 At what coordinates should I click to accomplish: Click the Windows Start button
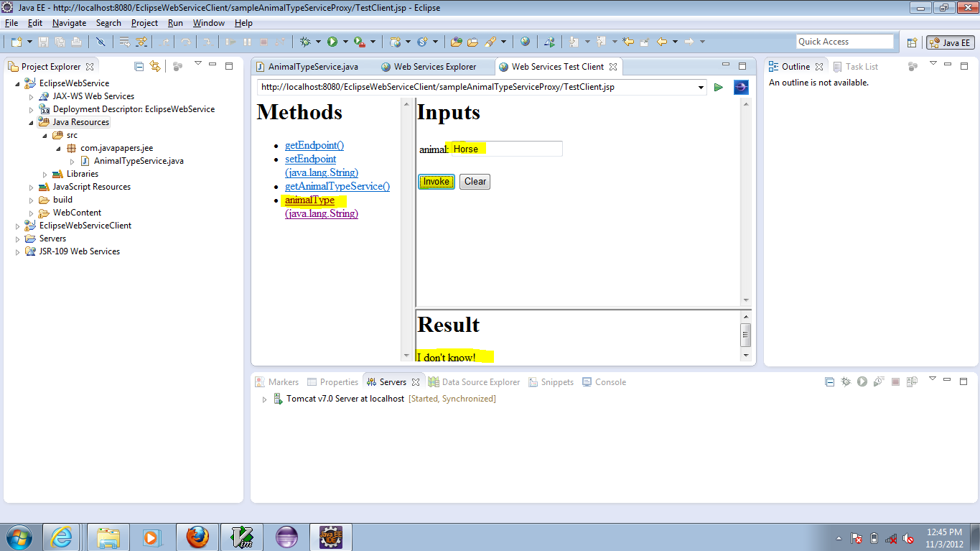coord(19,537)
